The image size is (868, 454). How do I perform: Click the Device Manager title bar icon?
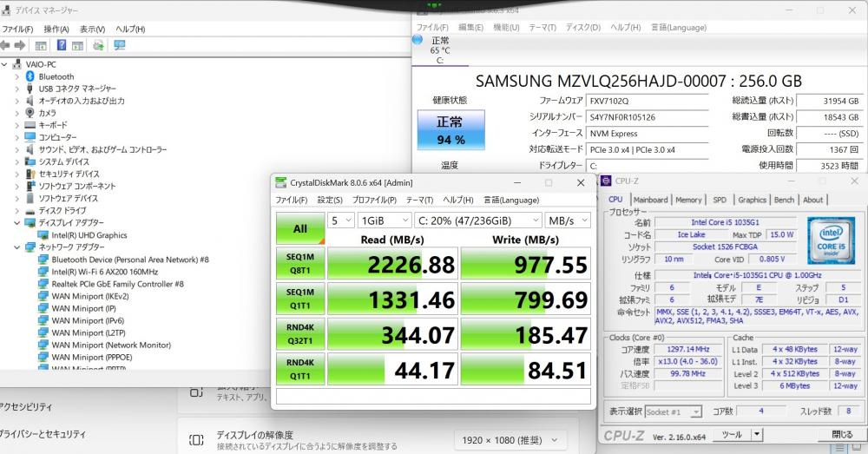click(x=5, y=10)
